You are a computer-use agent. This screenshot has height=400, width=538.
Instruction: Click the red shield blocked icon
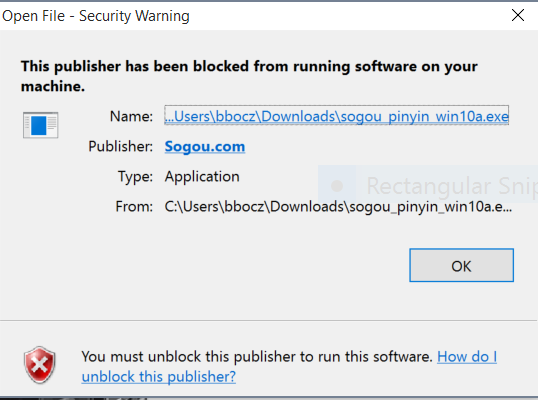click(x=40, y=365)
